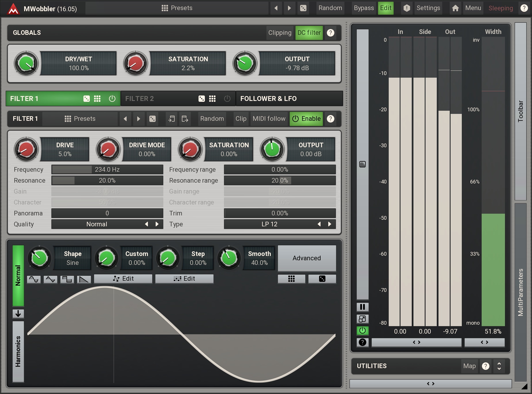Toggle the Filter 1 Enable button
The image size is (532, 394).
[x=306, y=119]
